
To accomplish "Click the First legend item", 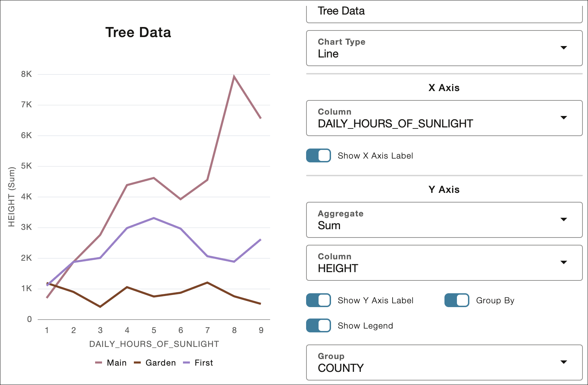I will pos(204,362).
